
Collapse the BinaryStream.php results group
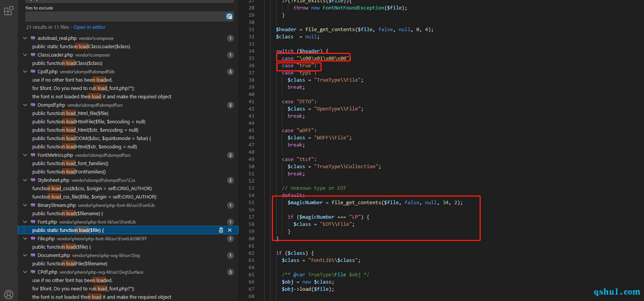[x=25, y=205]
